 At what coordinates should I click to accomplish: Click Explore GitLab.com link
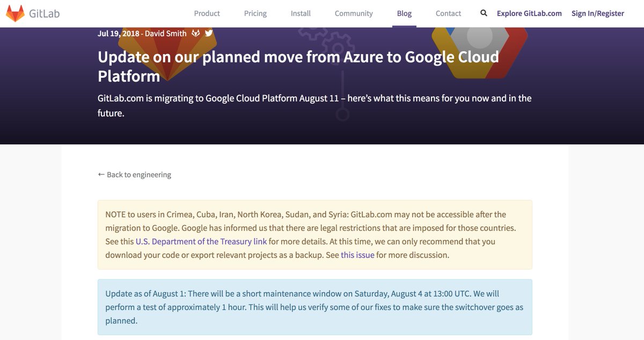coord(529,13)
